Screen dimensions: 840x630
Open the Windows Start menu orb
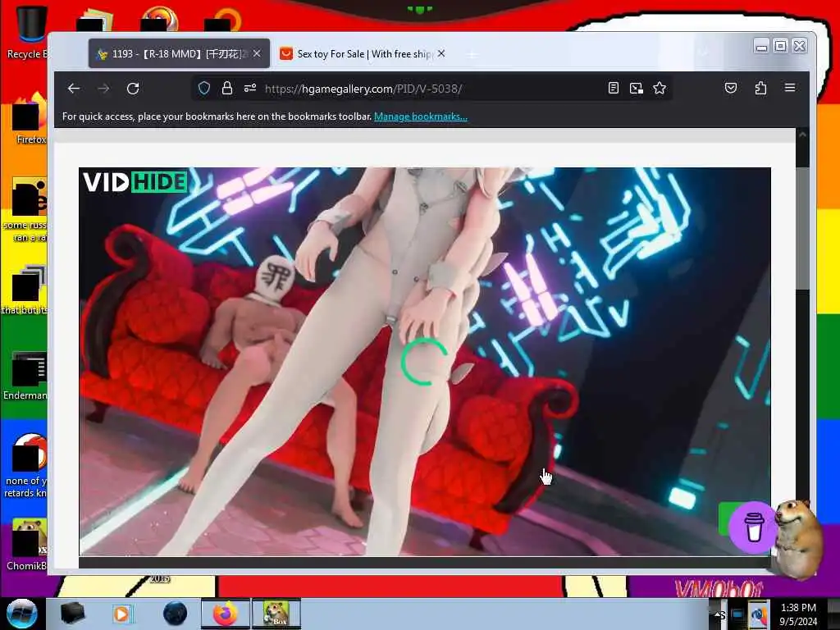[21, 614]
